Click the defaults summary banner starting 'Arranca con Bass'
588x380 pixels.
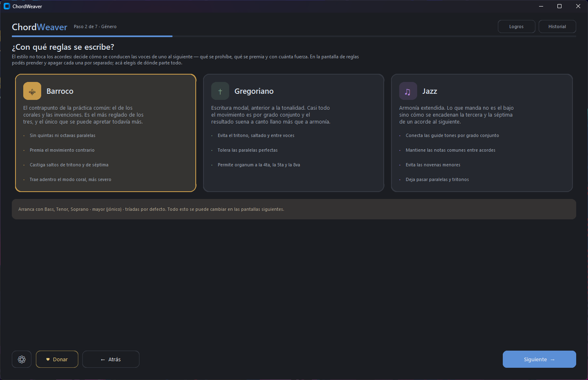click(294, 209)
